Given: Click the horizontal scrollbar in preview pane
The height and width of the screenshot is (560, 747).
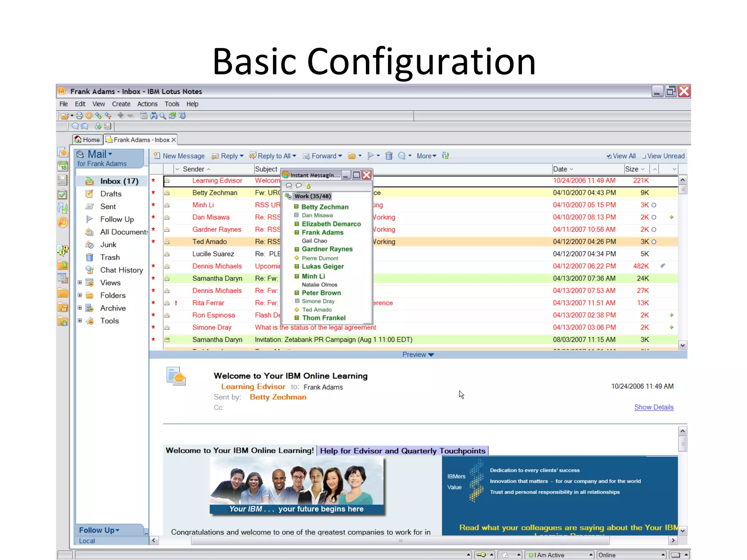Looking at the screenshot, I should (400, 540).
